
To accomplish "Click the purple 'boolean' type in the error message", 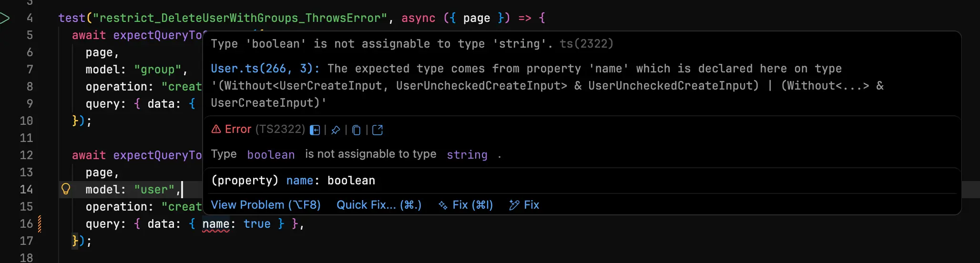I will click(271, 155).
